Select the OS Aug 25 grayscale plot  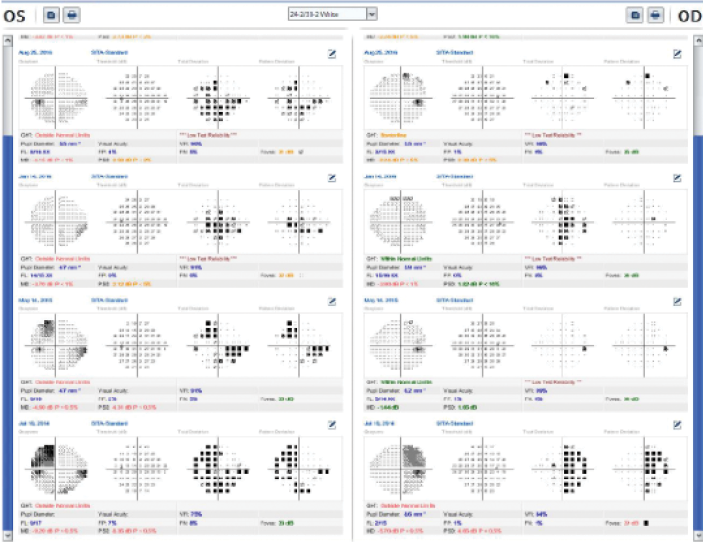pyautogui.click(x=56, y=97)
